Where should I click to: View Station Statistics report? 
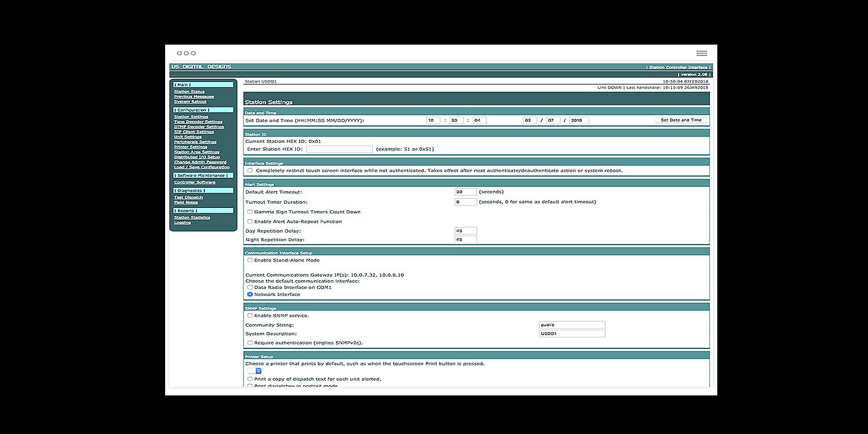coord(192,218)
